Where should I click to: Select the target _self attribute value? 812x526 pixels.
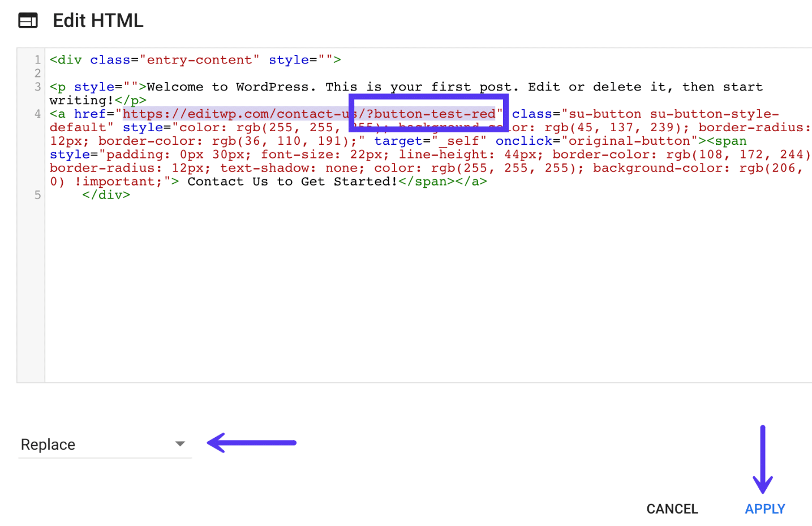[458, 141]
